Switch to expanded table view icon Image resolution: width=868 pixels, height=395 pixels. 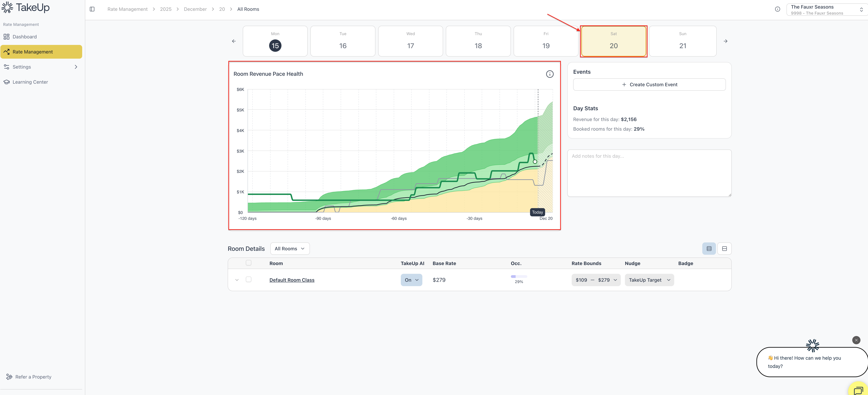724,249
